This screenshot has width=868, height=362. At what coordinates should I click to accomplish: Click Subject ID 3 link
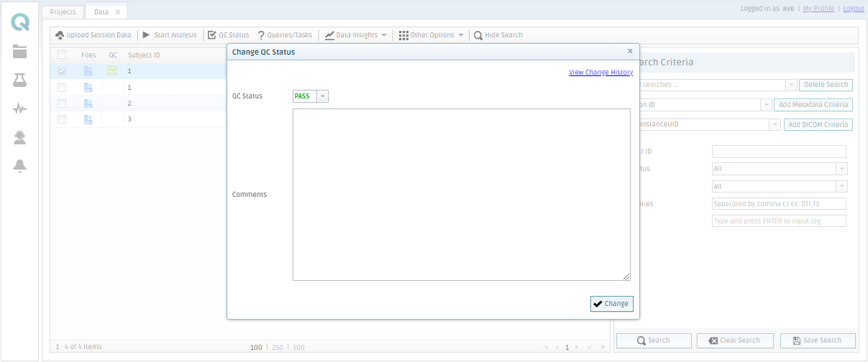coord(129,119)
